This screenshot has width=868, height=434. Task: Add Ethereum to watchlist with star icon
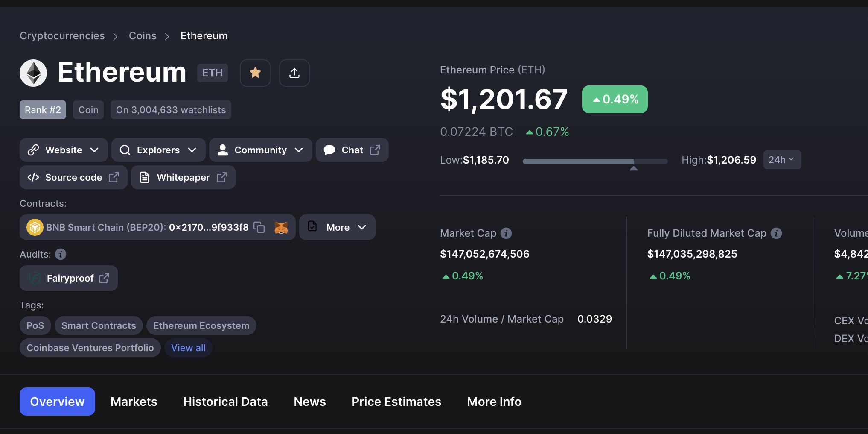255,73
